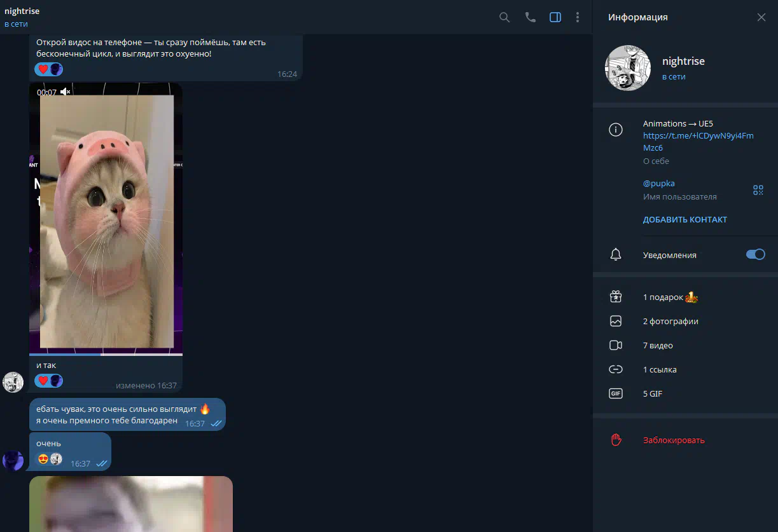Open the partially visible image at the chat bottom

click(x=131, y=504)
